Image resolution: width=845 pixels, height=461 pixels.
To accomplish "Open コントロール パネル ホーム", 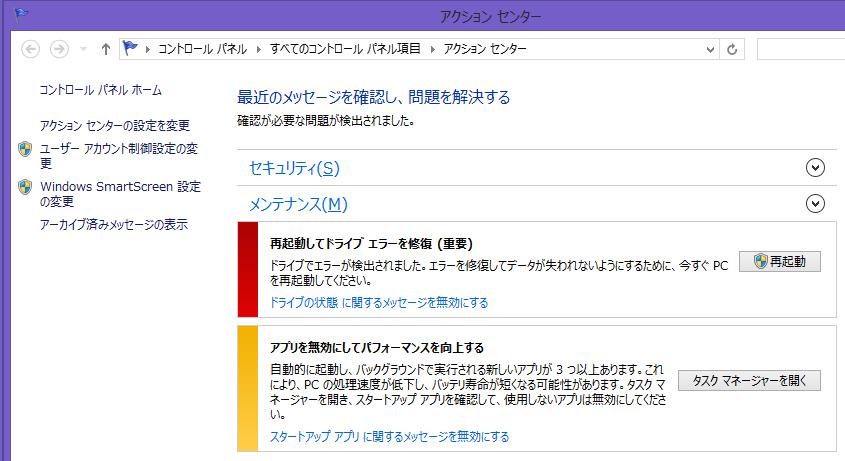I will pos(100,90).
